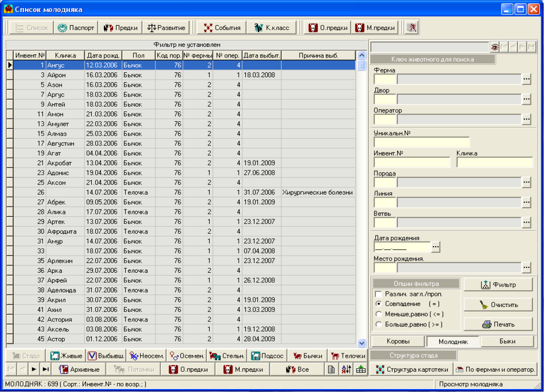This screenshot has height=392, width=544.
Task: Open the Ветвь lookup with its ellipsis button
Action: (x=526, y=223)
